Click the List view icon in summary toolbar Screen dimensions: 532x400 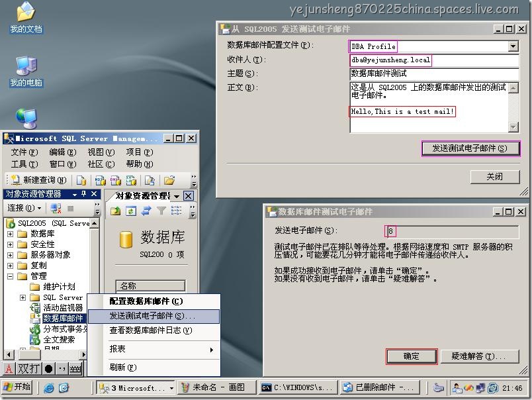pyautogui.click(x=176, y=211)
